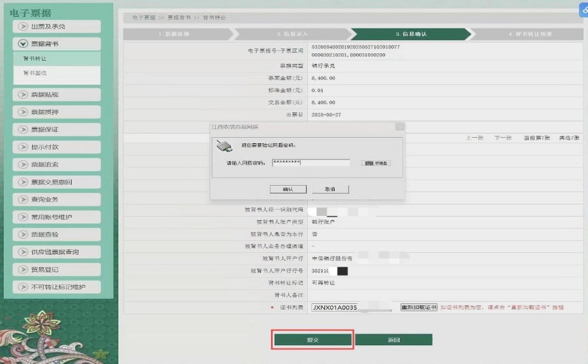The height and width of the screenshot is (364, 588).
Task: Open the 不可转让标记维护 menu
Action: point(56,287)
